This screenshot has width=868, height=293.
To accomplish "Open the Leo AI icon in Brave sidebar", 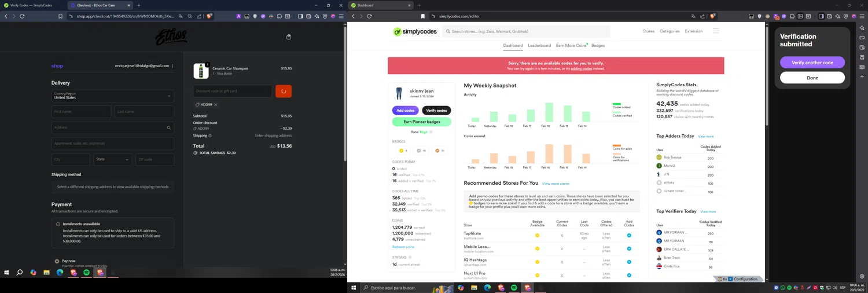I will (x=862, y=28).
